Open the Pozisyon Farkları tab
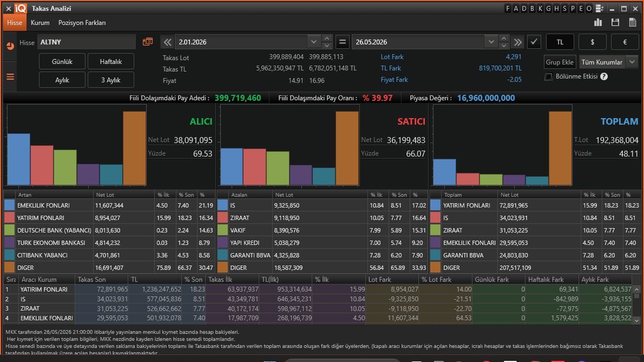Screen dimensions: 644x362 pyautogui.click(x=82, y=23)
